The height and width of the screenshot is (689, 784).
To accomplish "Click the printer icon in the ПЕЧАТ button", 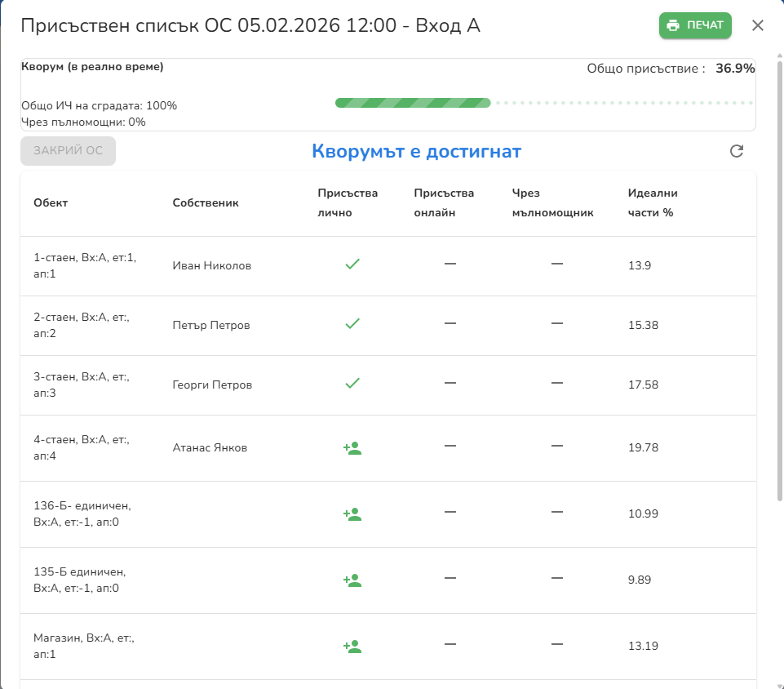I will pos(675,25).
